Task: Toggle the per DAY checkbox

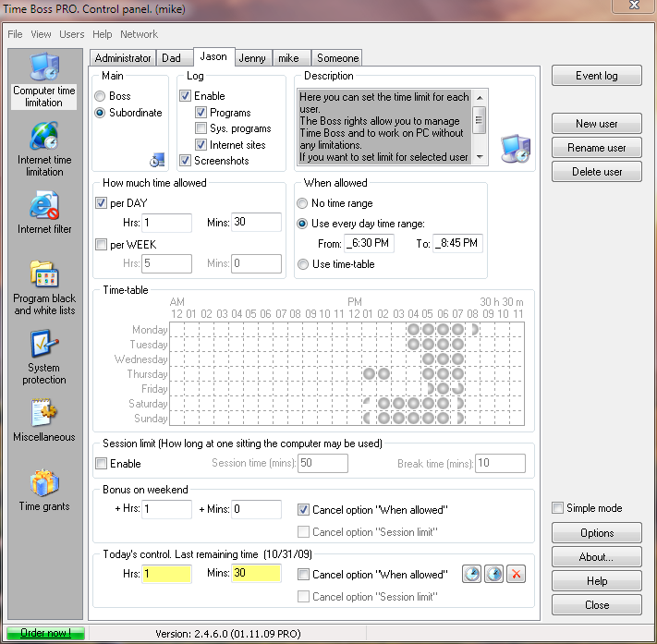Action: (101, 203)
